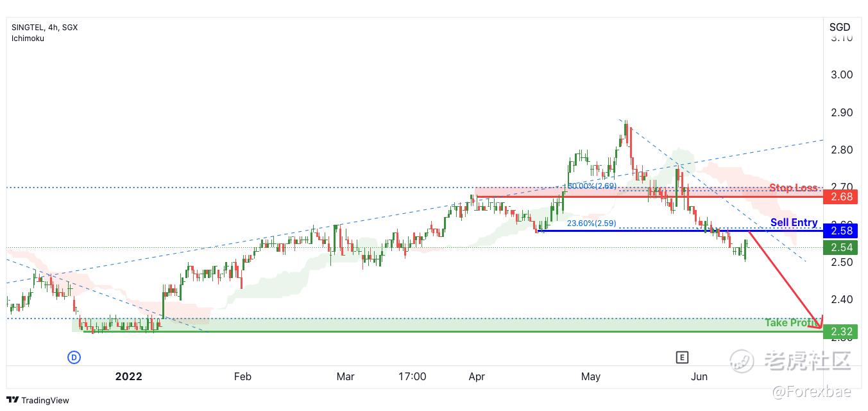Click the 2.90 price axis value
Screen dimensions: 868x411
click(x=842, y=112)
